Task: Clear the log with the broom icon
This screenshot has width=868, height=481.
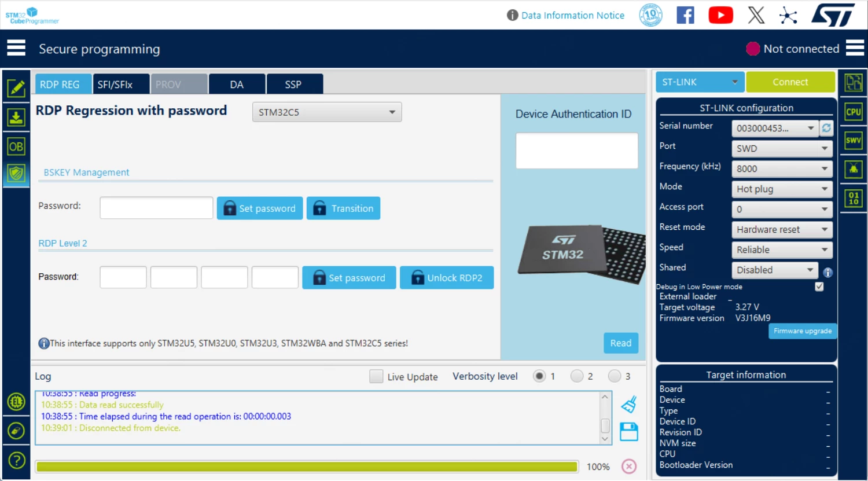Action: click(629, 404)
